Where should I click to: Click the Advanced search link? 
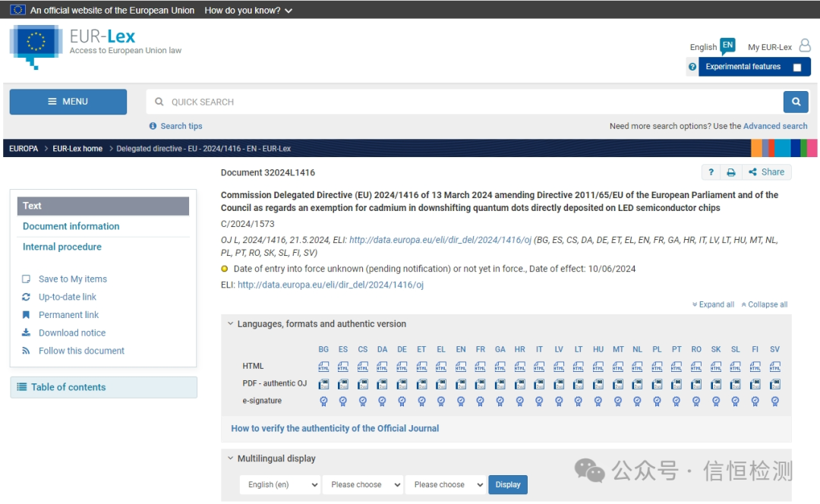pyautogui.click(x=775, y=126)
